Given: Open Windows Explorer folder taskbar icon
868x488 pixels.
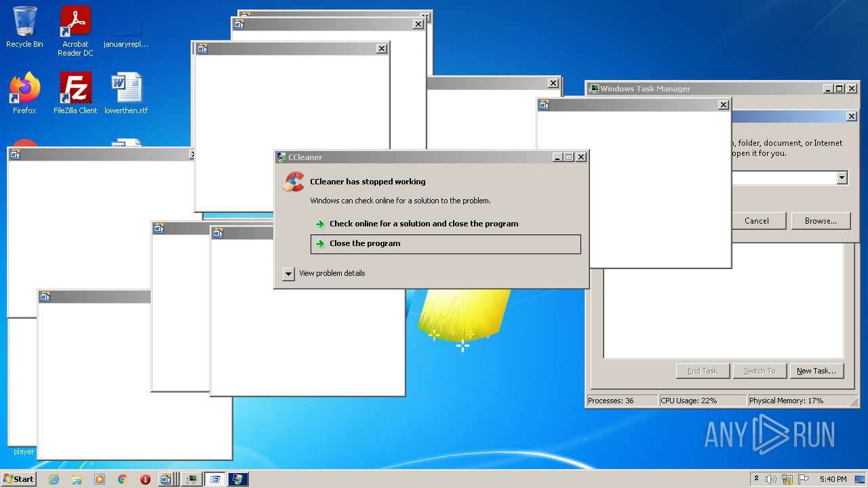Looking at the screenshot, I should 77,479.
